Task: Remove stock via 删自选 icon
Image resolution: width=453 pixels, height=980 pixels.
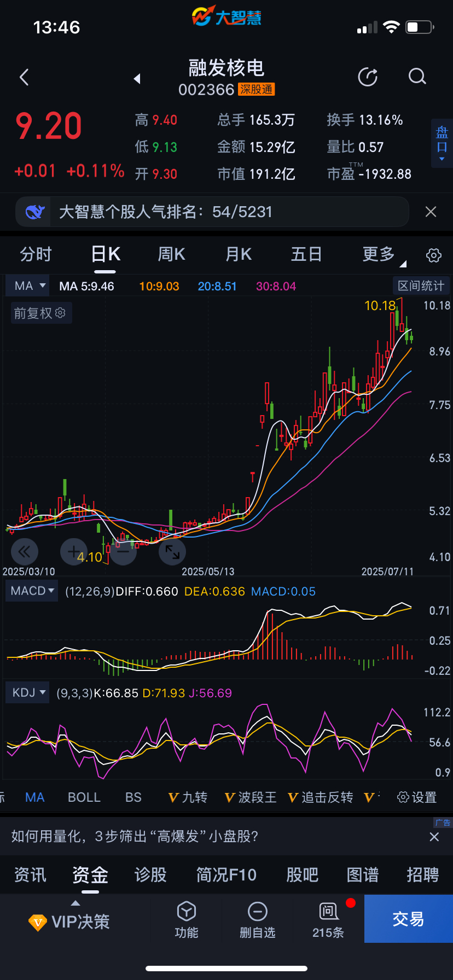Action: coord(257,919)
